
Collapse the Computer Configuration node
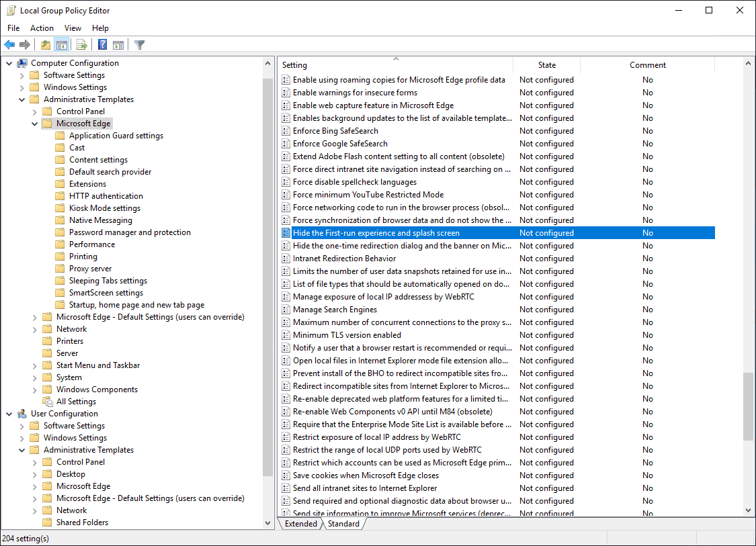click(9, 63)
